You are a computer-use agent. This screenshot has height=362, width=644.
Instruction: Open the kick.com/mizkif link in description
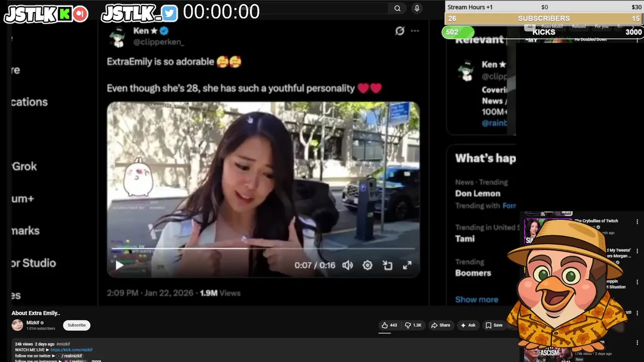coord(71,350)
